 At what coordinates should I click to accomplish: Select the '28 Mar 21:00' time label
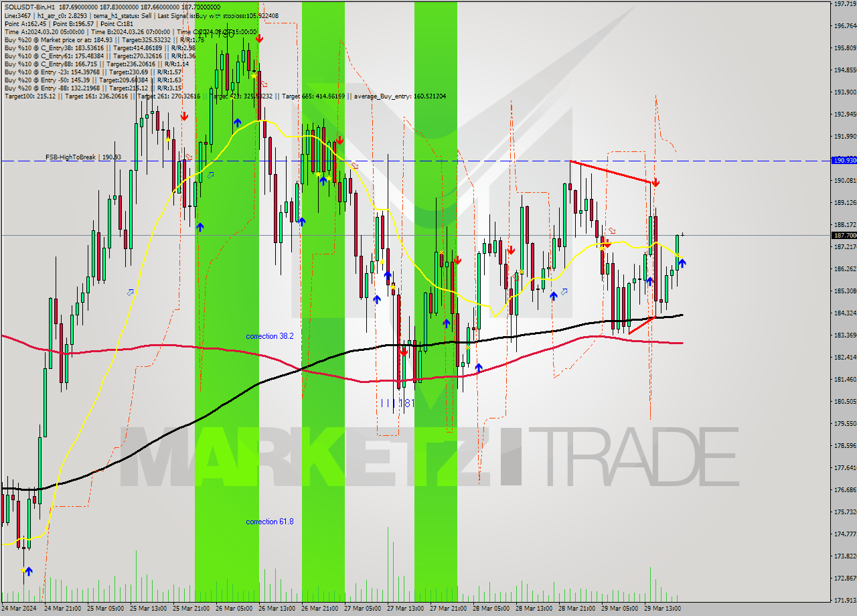(577, 609)
